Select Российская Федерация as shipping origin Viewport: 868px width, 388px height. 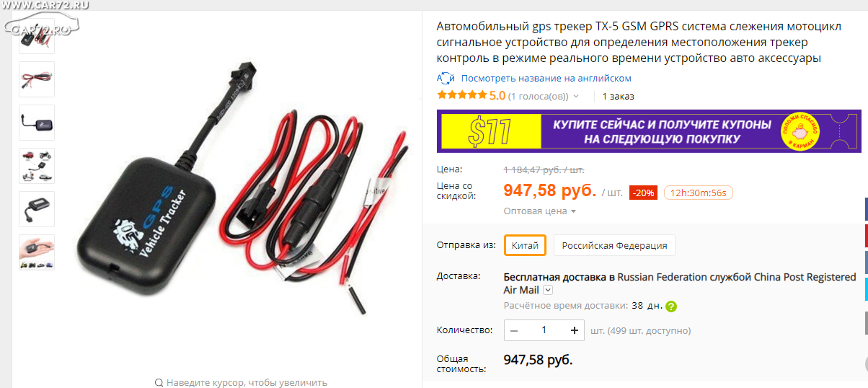coord(614,245)
